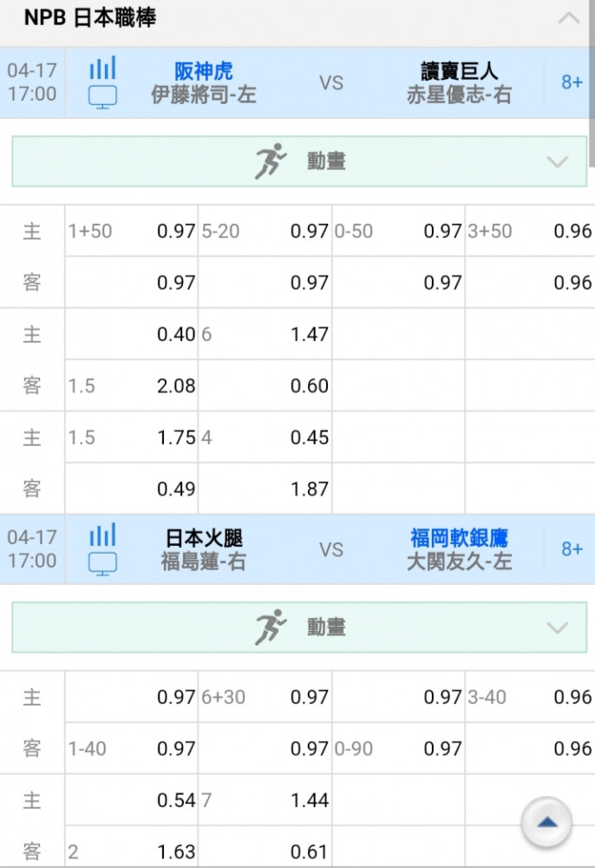This screenshot has width=595, height=868.
Task: Select home 6+30 odds 0.97 second match
Action: pyautogui.click(x=265, y=697)
